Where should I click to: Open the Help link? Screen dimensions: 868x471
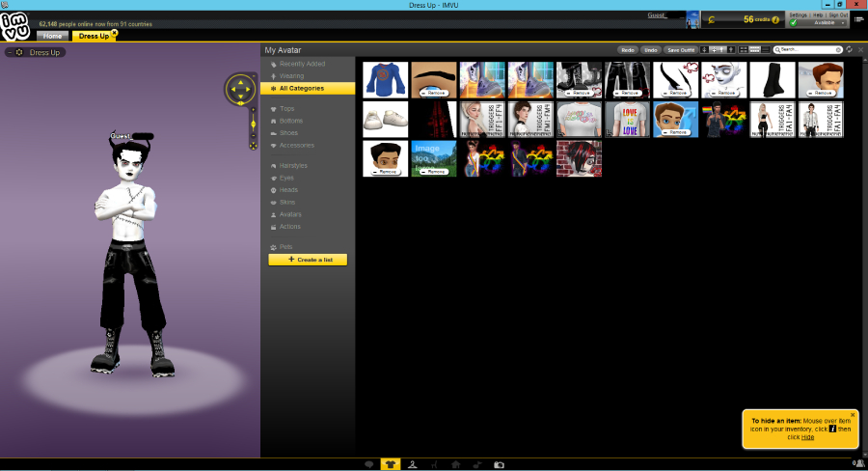818,15
